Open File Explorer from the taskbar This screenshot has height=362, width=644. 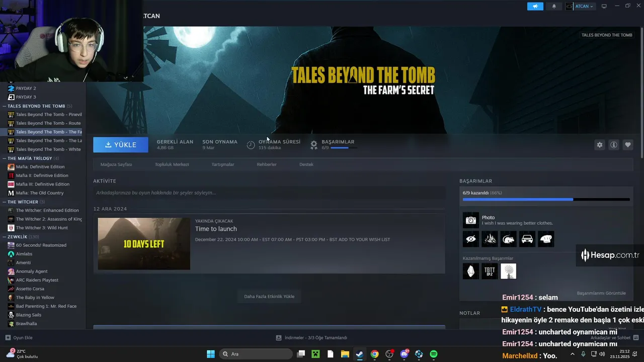pyautogui.click(x=345, y=354)
